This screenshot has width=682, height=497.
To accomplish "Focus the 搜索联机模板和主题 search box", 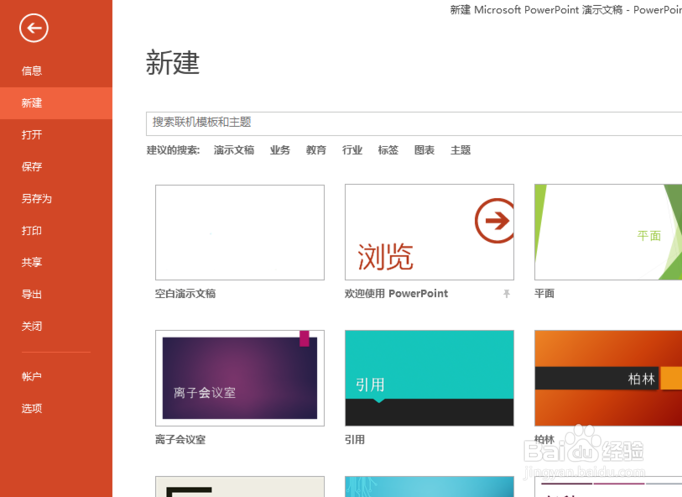I will point(414,123).
